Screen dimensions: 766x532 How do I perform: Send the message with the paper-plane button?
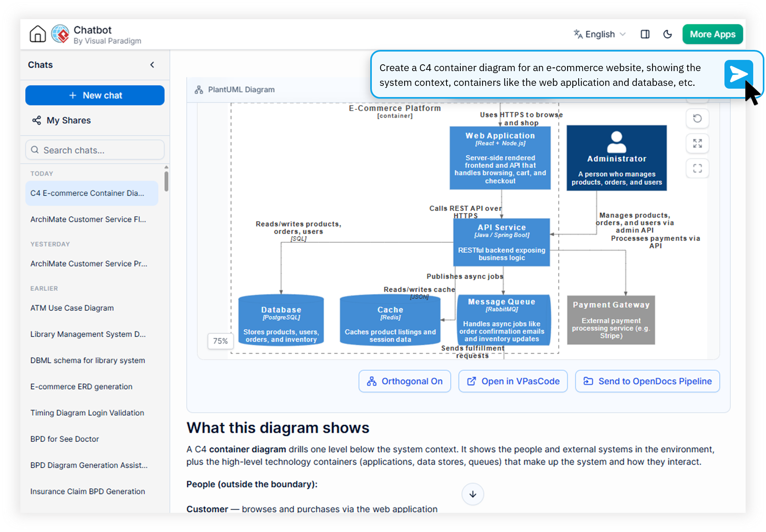click(738, 74)
